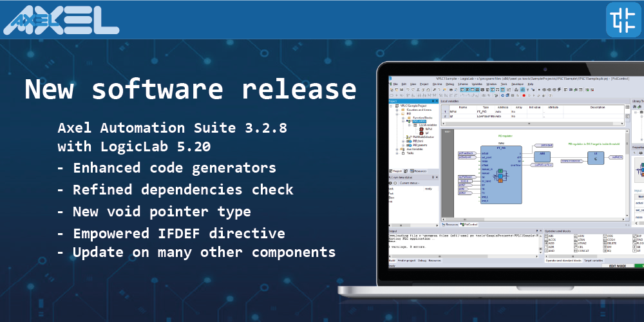
Task: Collapse the PID folder node
Action: coord(397,114)
